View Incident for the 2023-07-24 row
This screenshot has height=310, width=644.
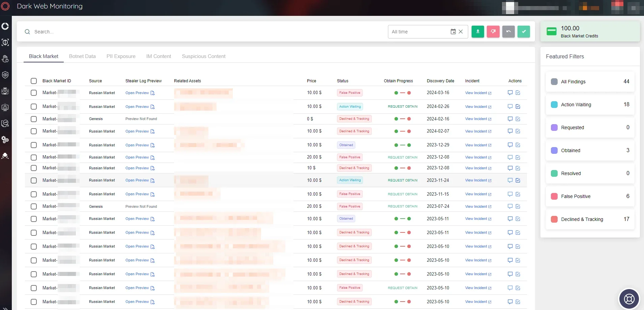point(478,206)
